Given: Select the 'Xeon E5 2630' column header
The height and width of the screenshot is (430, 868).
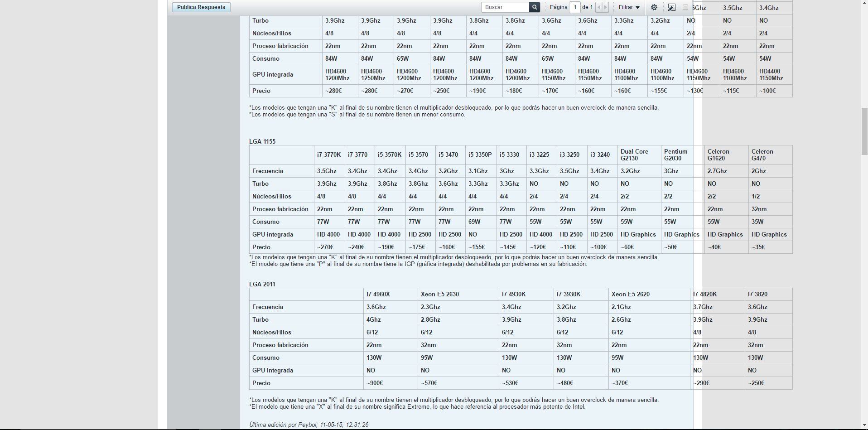Looking at the screenshot, I should [458, 295].
